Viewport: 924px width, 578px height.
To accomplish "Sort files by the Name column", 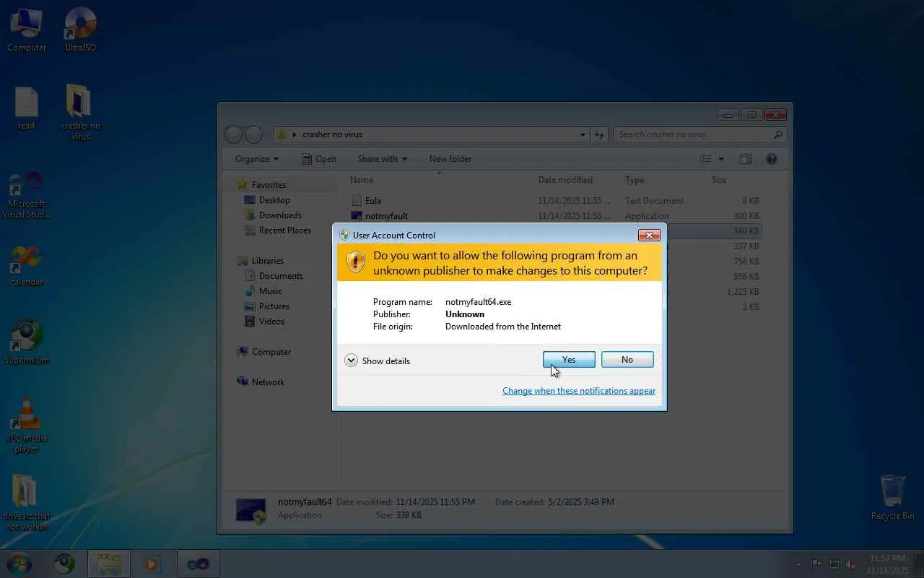I will [440, 180].
